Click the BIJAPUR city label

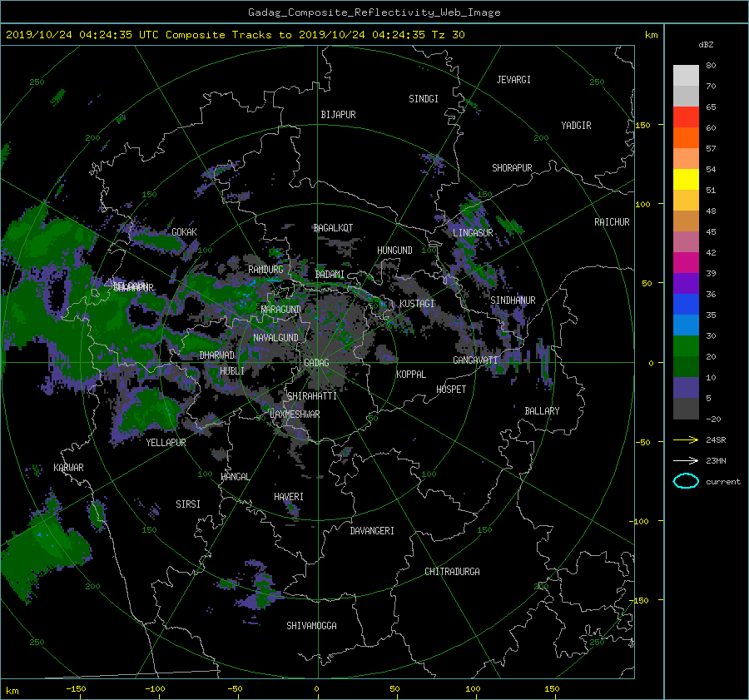point(338,115)
